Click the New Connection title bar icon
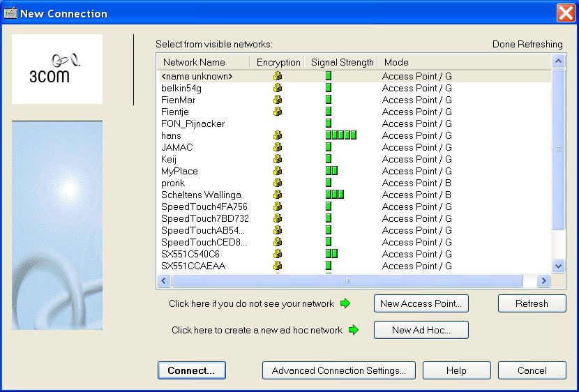Image resolution: width=579 pixels, height=392 pixels. tap(10, 13)
